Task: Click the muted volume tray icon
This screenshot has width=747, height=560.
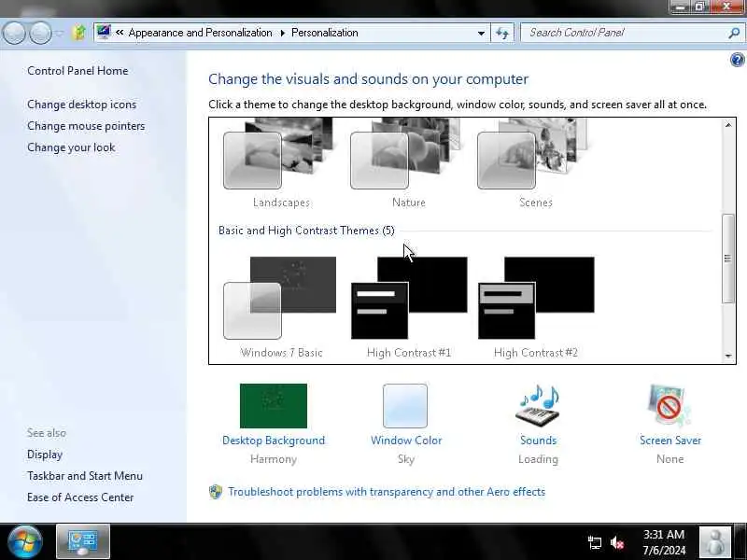Action: [617, 542]
